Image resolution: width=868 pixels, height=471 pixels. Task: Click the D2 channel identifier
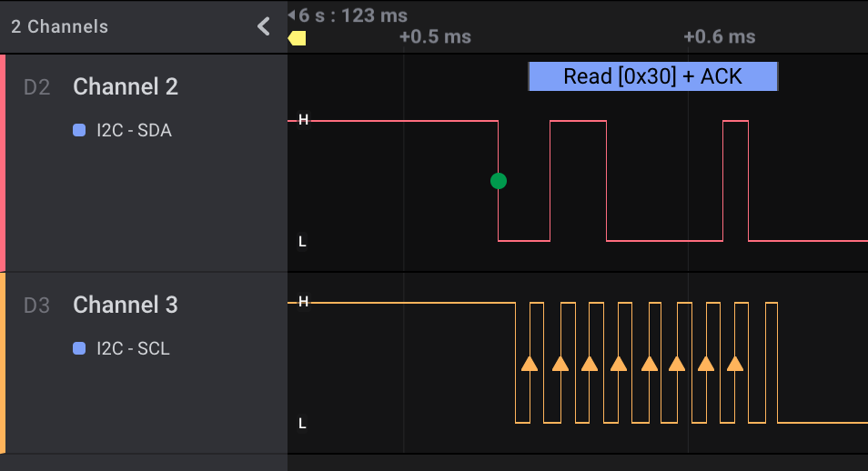point(36,88)
